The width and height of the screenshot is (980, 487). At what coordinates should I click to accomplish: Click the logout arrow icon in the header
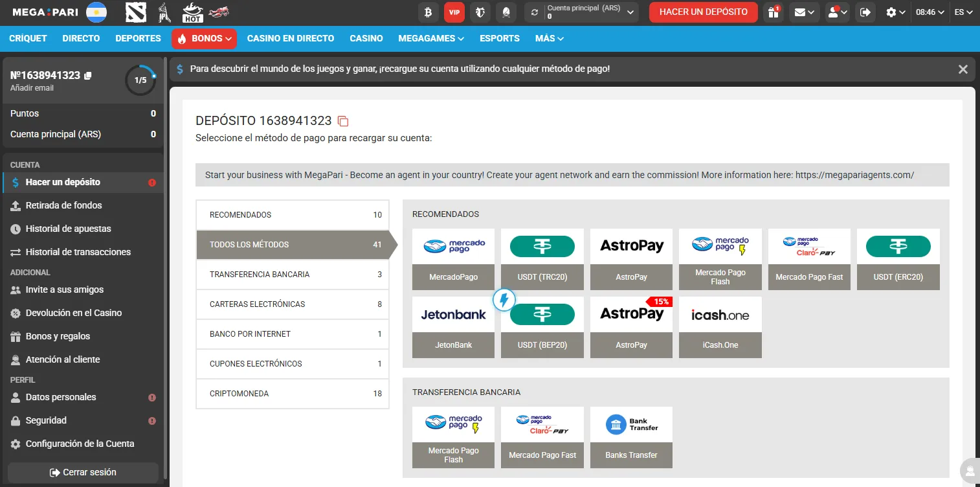[x=865, y=12]
